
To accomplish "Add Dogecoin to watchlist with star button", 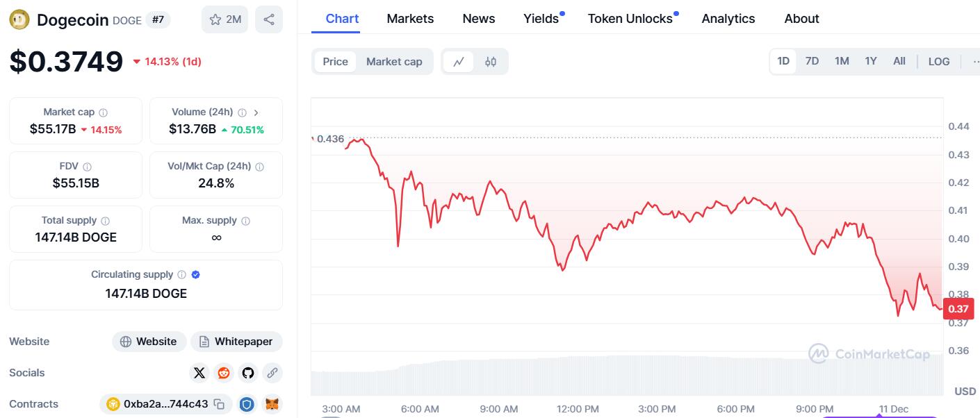I will [224, 19].
